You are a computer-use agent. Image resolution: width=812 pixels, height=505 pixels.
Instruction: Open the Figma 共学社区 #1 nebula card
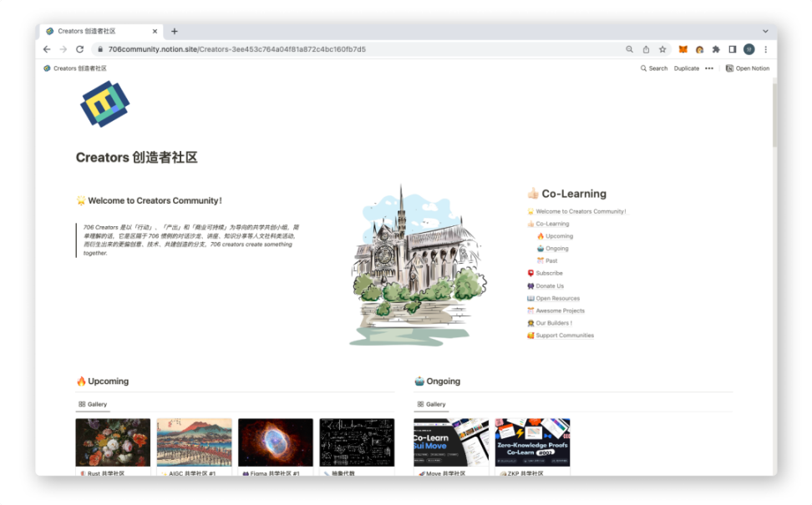coord(276,447)
